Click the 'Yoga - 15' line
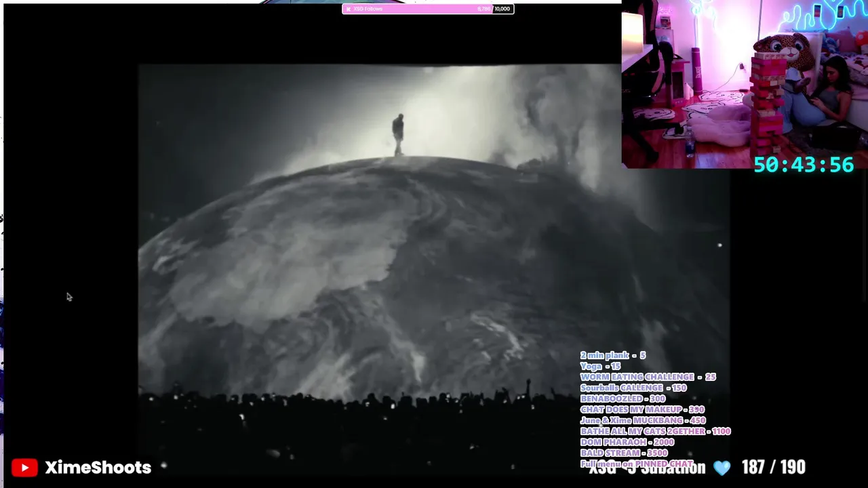 600,366
